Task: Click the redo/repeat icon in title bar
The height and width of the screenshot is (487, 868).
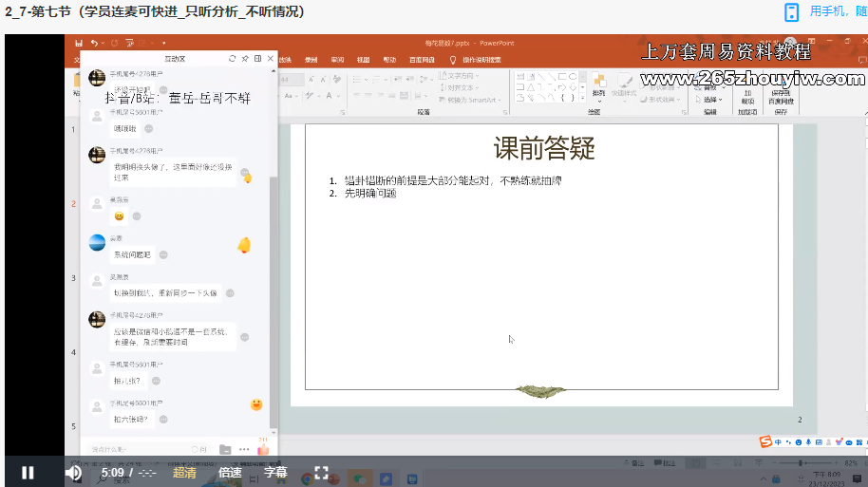Action: 115,43
